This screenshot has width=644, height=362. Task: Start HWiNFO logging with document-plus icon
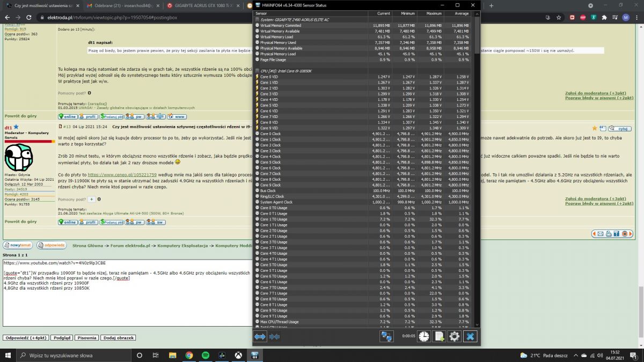439,336
